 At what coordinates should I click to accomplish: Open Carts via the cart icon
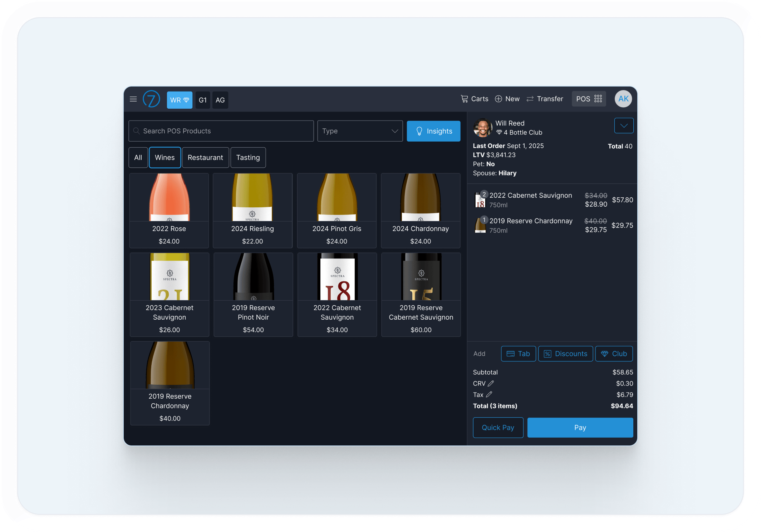click(464, 99)
